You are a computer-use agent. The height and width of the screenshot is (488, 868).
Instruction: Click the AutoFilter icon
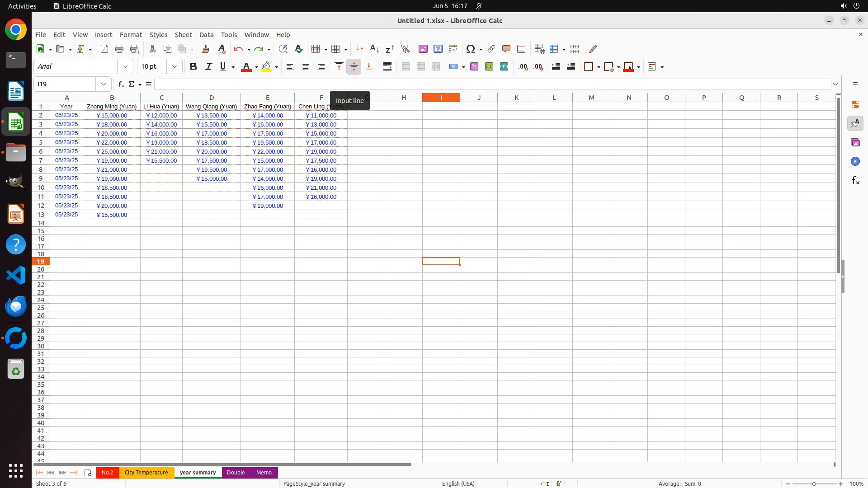[405, 49]
